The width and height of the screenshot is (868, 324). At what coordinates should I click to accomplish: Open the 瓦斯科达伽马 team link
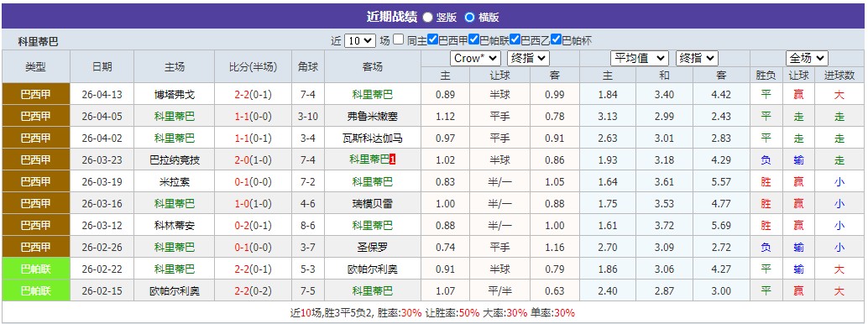coord(373,138)
